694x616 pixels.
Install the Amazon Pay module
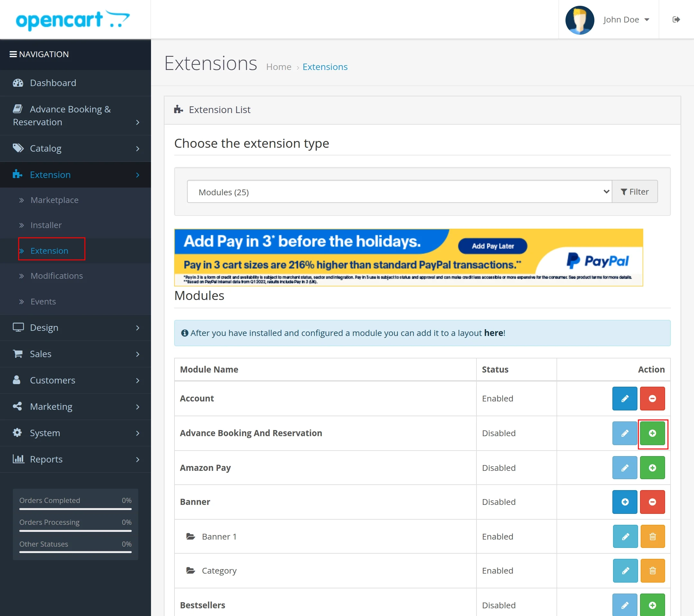(652, 467)
